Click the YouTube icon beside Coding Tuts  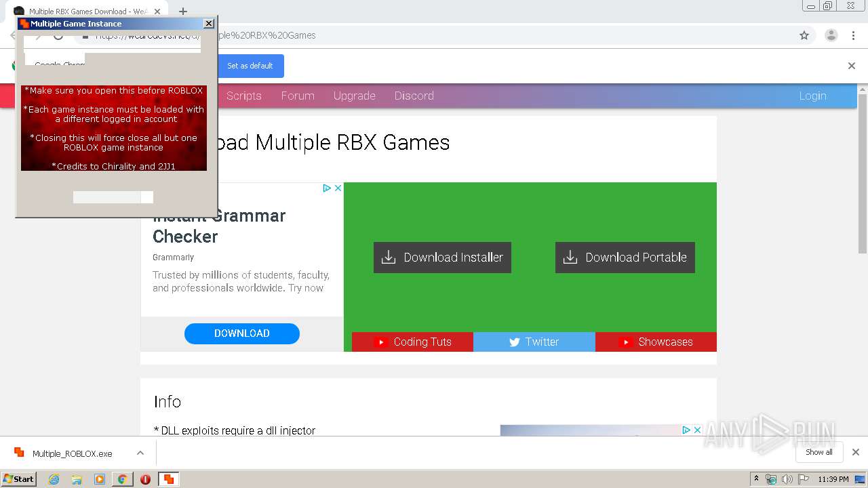(x=380, y=342)
